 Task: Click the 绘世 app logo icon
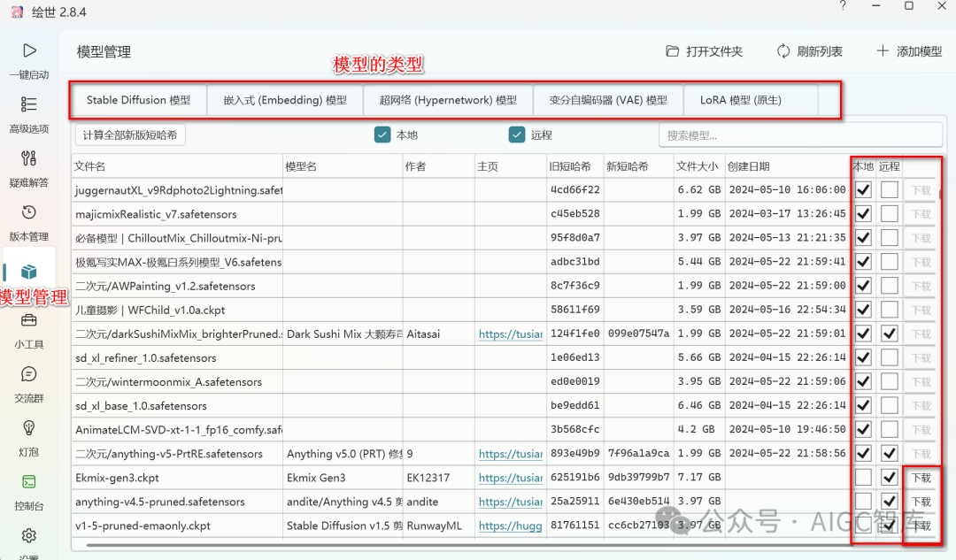point(17,12)
